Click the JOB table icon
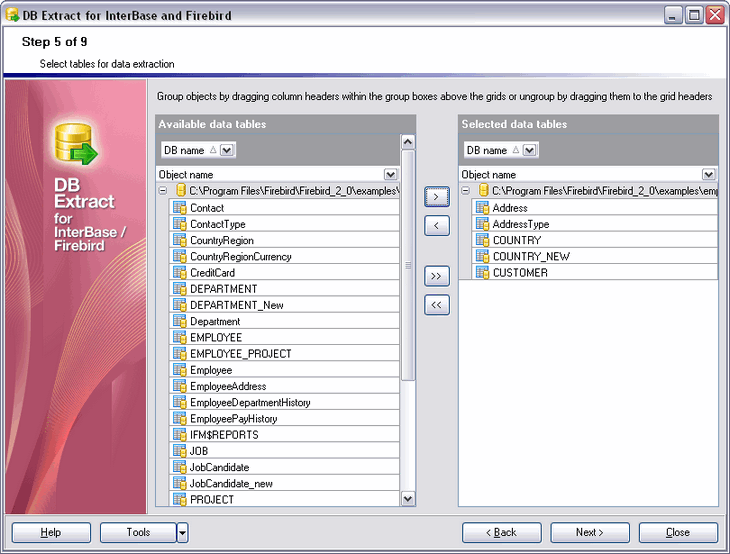The image size is (730, 554). click(180, 451)
